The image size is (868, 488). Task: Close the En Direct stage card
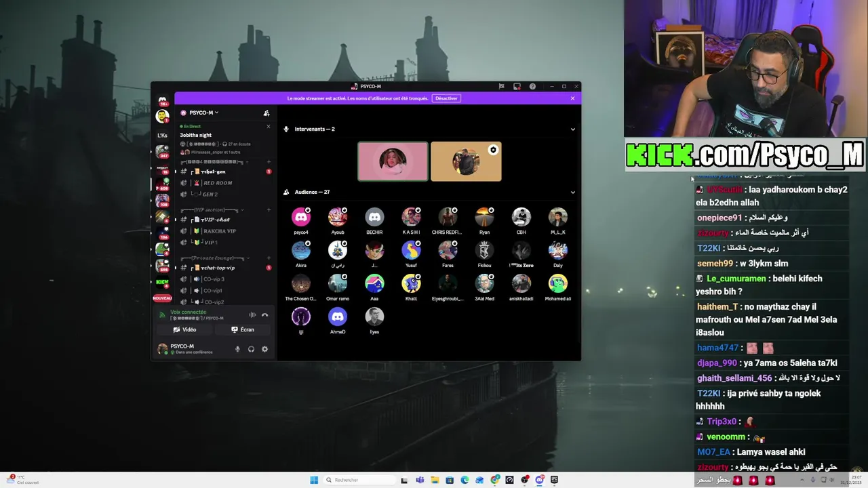click(268, 127)
